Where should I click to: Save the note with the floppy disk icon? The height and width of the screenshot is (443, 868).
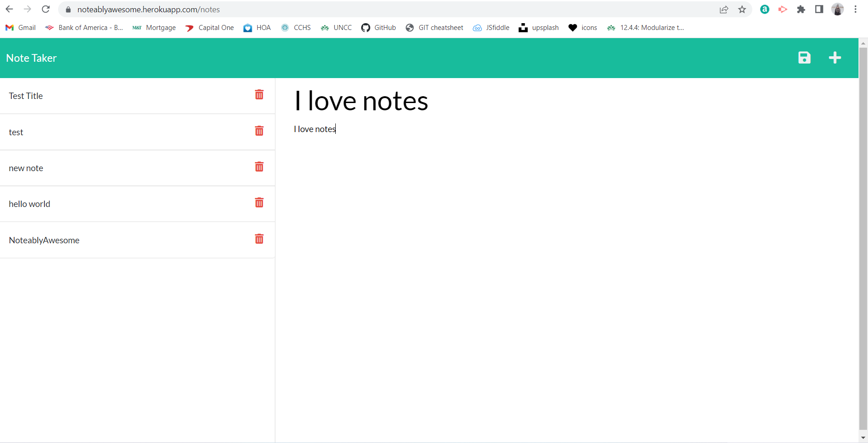point(804,58)
